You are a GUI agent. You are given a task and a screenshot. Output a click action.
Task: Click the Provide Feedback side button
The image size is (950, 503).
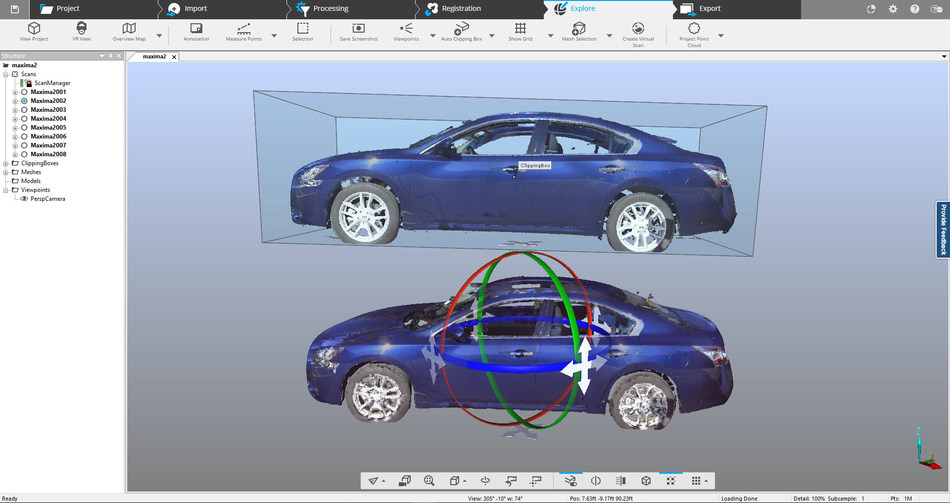point(942,230)
